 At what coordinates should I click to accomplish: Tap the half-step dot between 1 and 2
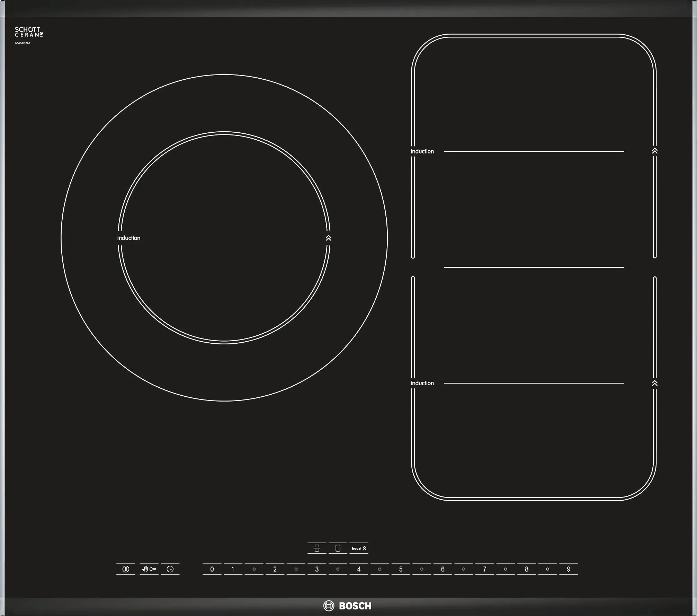(254, 569)
